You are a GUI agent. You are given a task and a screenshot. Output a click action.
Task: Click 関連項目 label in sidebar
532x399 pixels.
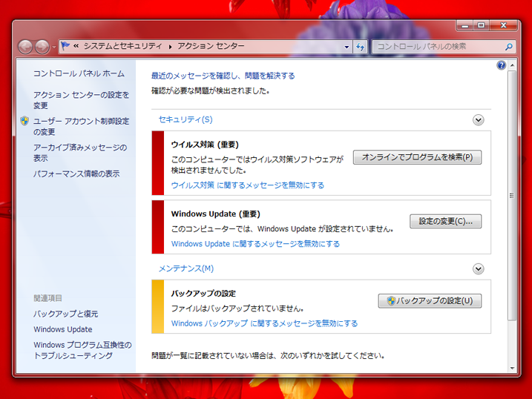[x=47, y=298]
